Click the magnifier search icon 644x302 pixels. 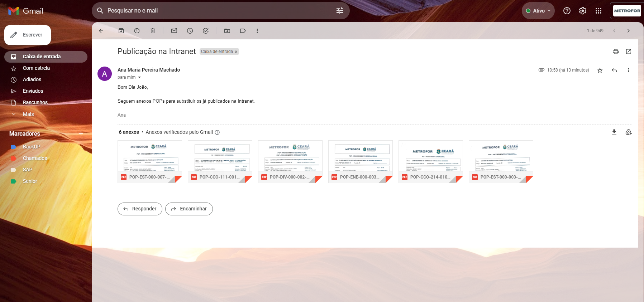100,11
